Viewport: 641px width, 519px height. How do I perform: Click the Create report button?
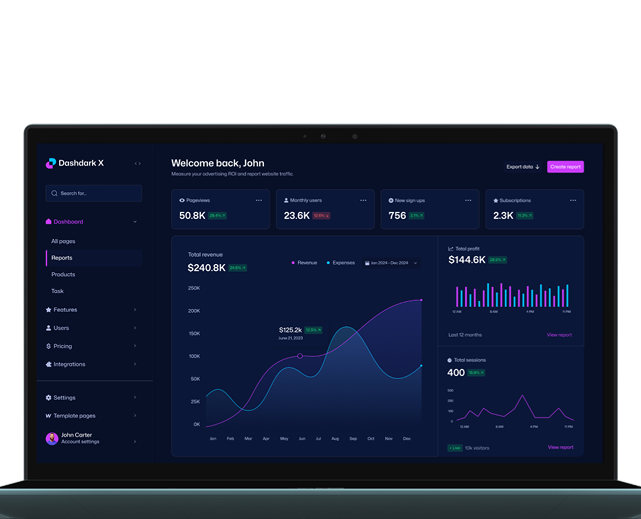click(565, 167)
